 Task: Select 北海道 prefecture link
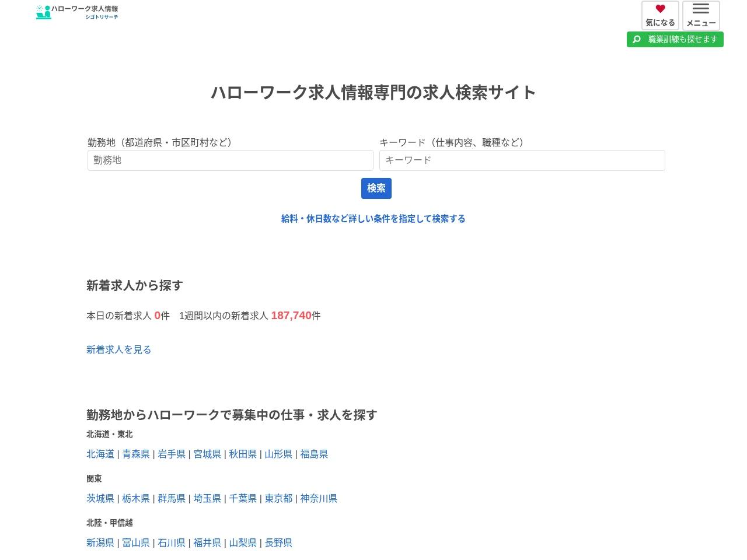point(100,454)
